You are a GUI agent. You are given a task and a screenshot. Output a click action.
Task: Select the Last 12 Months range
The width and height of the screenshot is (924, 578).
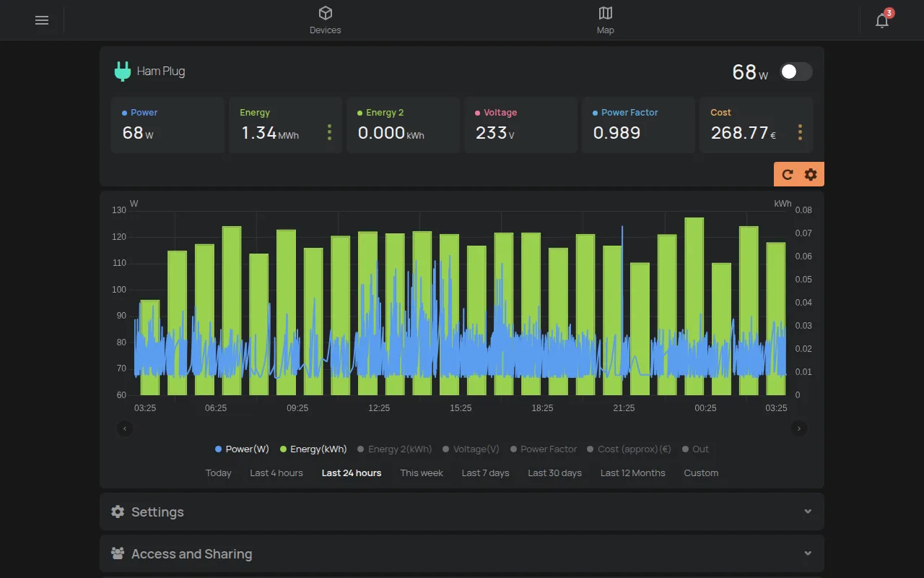click(633, 473)
